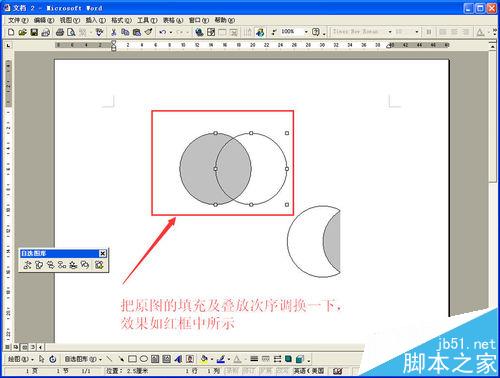Open the line color dropdown arrow
Viewport: 500px width, 378px height.
point(229,359)
